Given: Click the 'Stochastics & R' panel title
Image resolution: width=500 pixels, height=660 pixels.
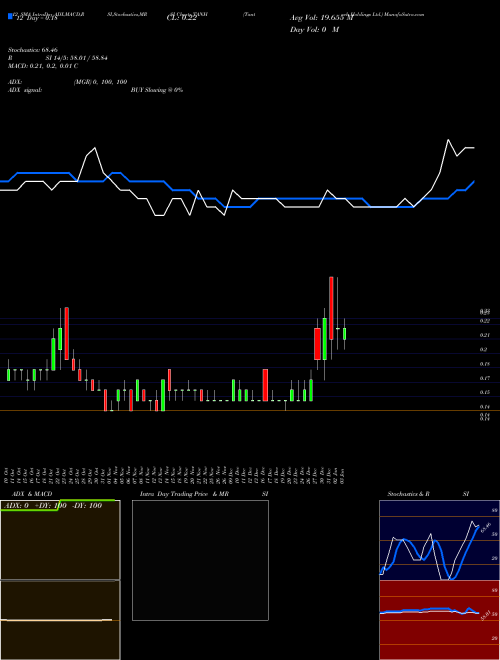Looking at the screenshot, I should tap(409, 494).
